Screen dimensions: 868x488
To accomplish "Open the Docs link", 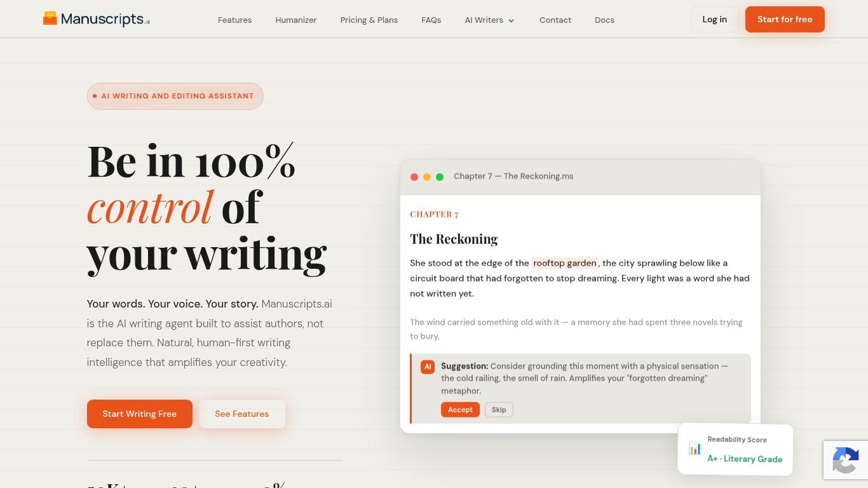I will pyautogui.click(x=604, y=20).
